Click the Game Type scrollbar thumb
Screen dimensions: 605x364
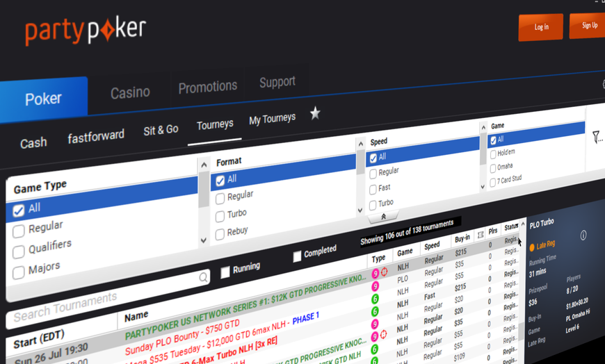tap(204, 189)
